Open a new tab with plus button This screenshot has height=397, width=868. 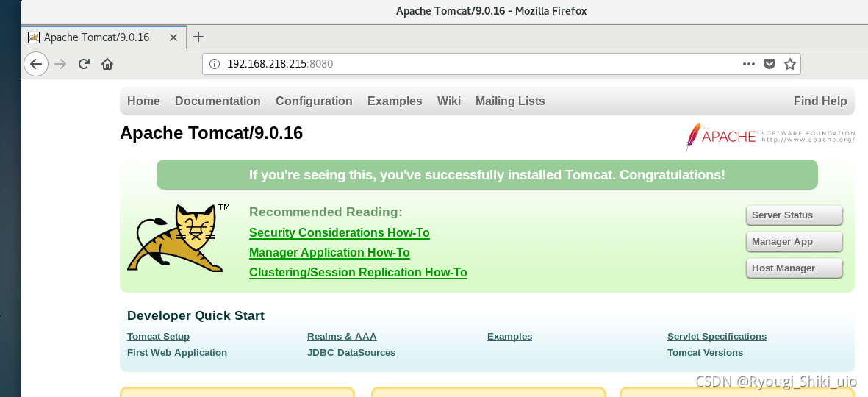198,37
